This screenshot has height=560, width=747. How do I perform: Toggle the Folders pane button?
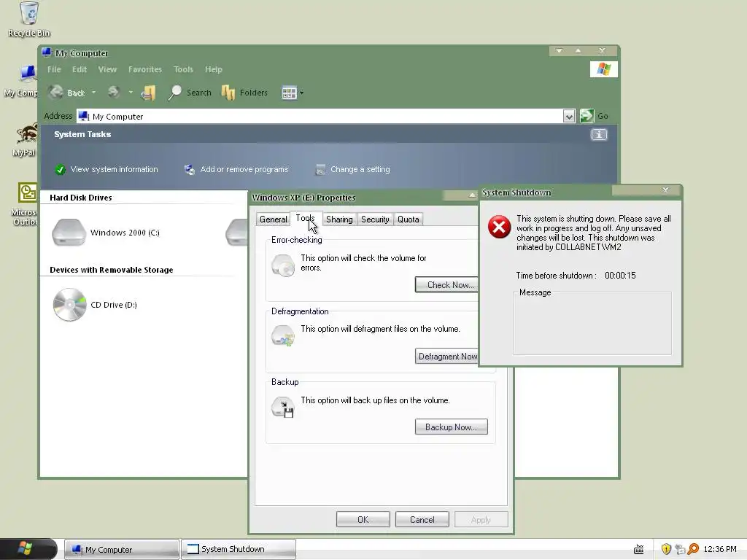(x=244, y=93)
